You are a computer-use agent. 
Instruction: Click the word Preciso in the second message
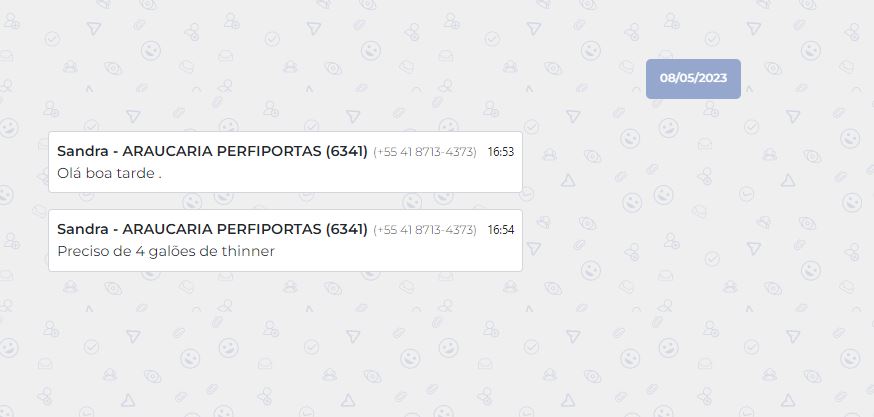pyautogui.click(x=81, y=251)
